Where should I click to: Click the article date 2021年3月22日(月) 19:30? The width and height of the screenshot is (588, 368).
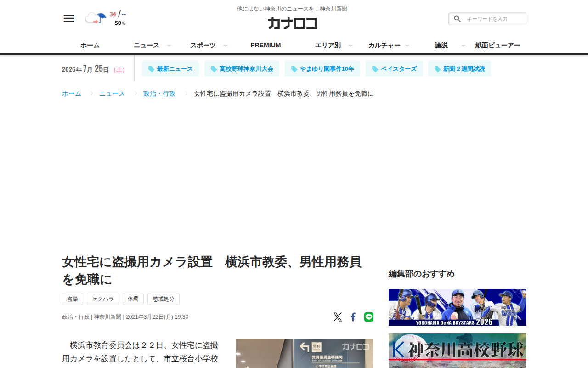click(157, 317)
